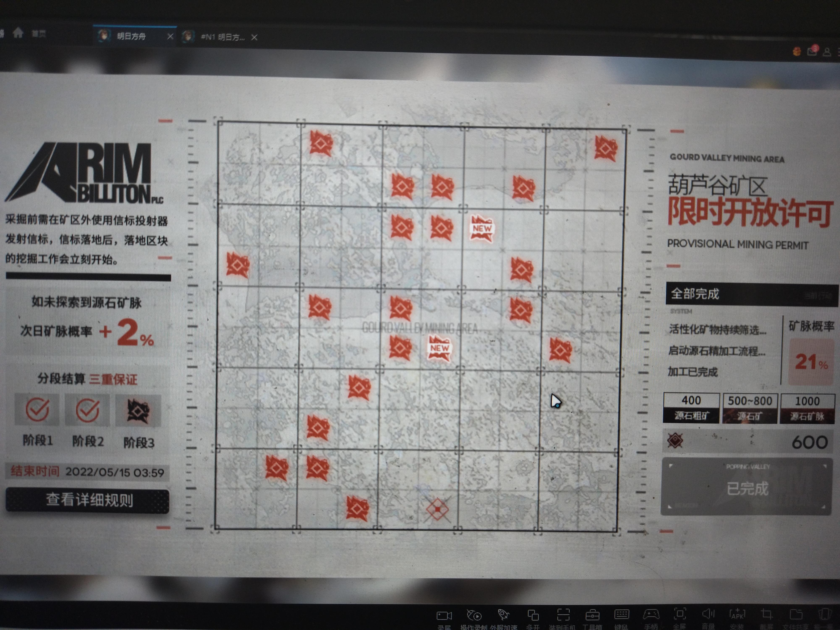
Task: Open 多开 multi-instance icon
Action: pyautogui.click(x=533, y=615)
